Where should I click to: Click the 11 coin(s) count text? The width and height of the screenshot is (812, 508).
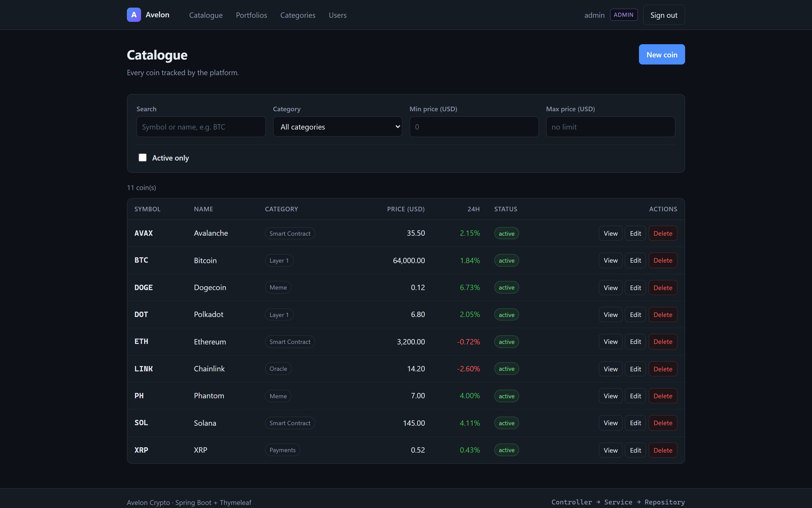point(141,187)
